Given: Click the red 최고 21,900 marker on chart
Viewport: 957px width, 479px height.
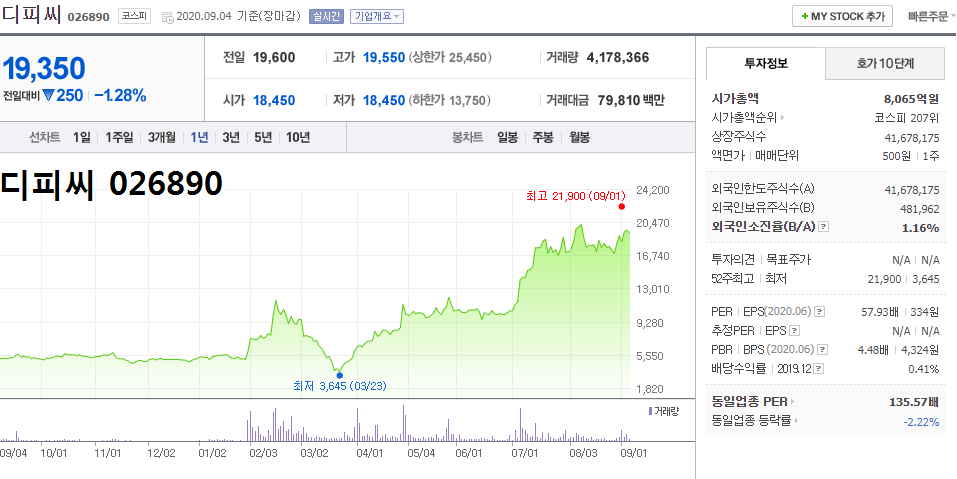Looking at the screenshot, I should tap(621, 206).
